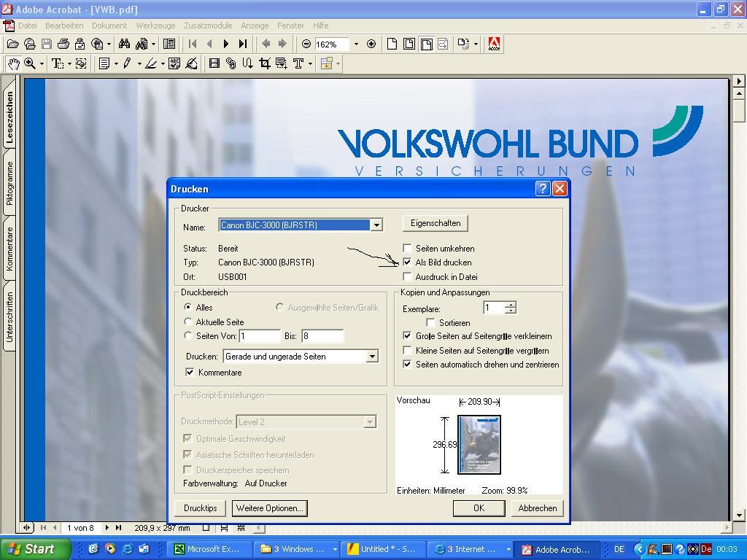Click the zoom in plus icon

[x=371, y=44]
